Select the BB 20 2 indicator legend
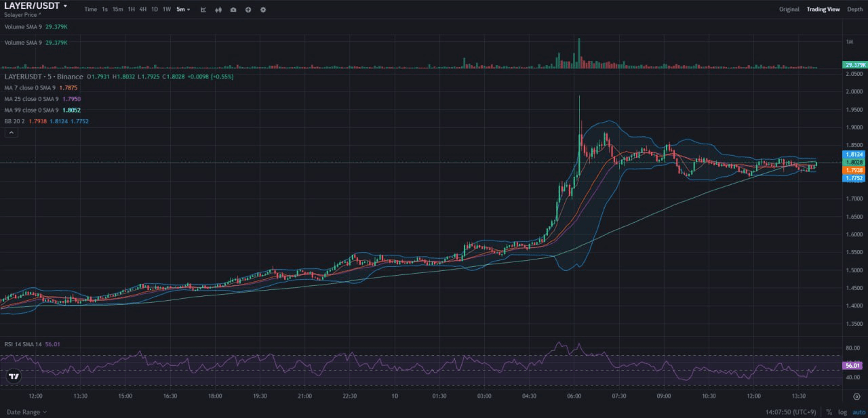Screen dimensions: 868x418 46,121
